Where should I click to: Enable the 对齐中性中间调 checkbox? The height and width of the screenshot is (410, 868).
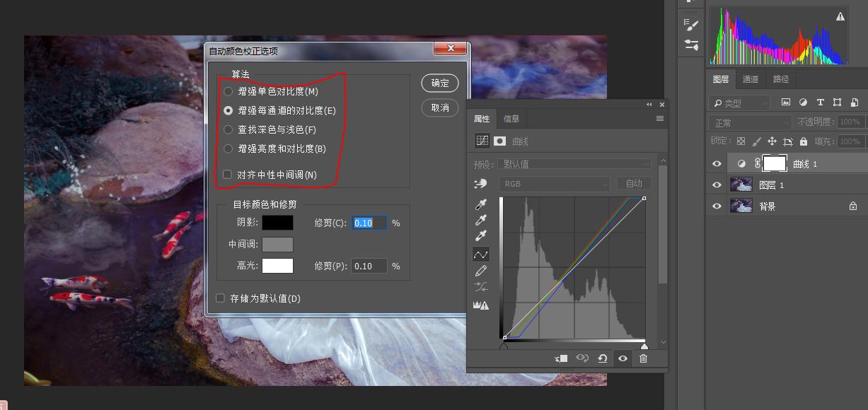228,175
